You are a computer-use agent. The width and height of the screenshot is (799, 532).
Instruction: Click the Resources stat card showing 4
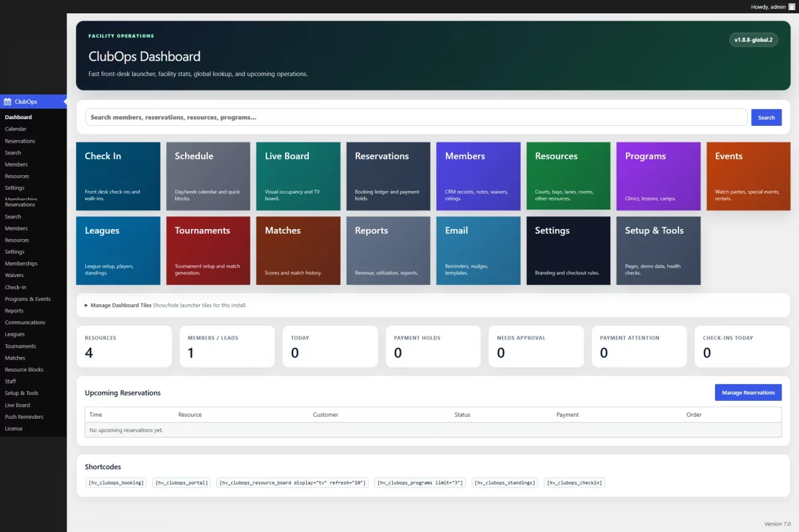(x=125, y=346)
